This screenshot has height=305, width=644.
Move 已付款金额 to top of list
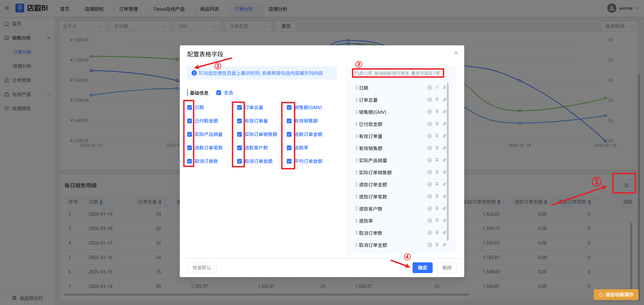pos(437,124)
